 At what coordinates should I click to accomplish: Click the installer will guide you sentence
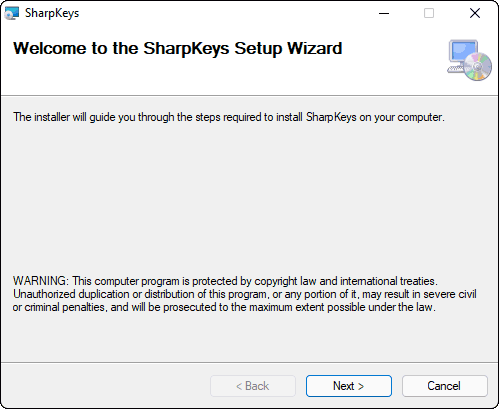coord(229,117)
